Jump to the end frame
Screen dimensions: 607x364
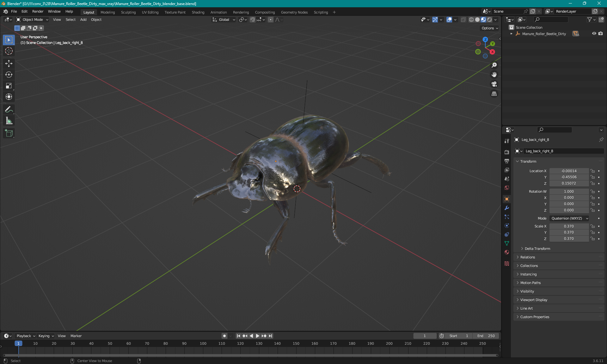coord(270,336)
